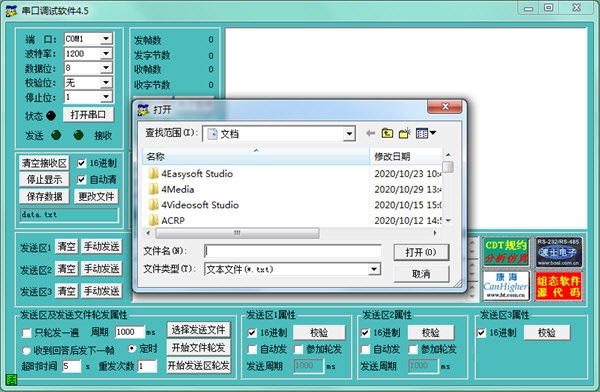This screenshot has height=392, width=600.
Task: Click 打开(O) button in dialog
Action: 421,253
